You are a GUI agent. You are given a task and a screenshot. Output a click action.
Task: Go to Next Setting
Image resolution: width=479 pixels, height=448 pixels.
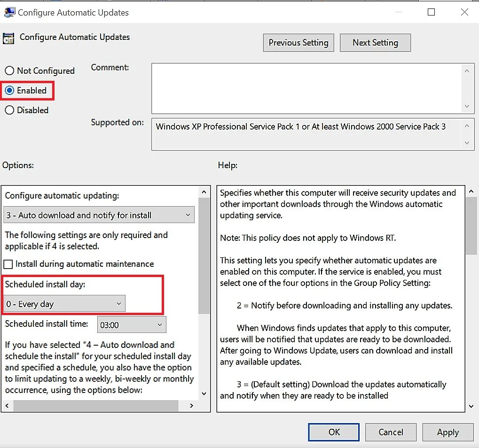(x=375, y=43)
